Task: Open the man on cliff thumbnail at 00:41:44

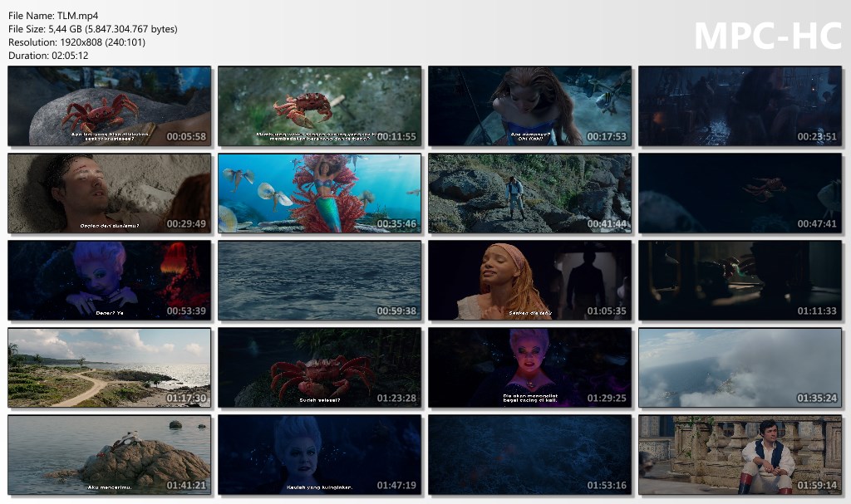Action: tap(529, 193)
